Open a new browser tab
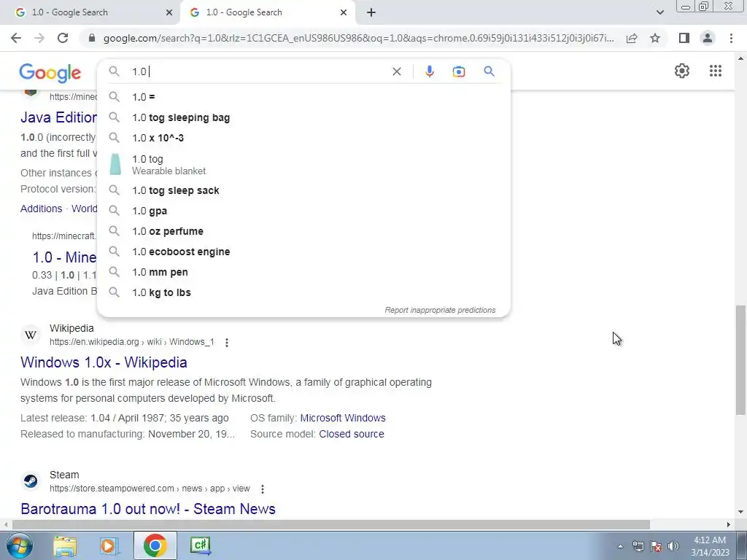The image size is (747, 560). point(371,12)
